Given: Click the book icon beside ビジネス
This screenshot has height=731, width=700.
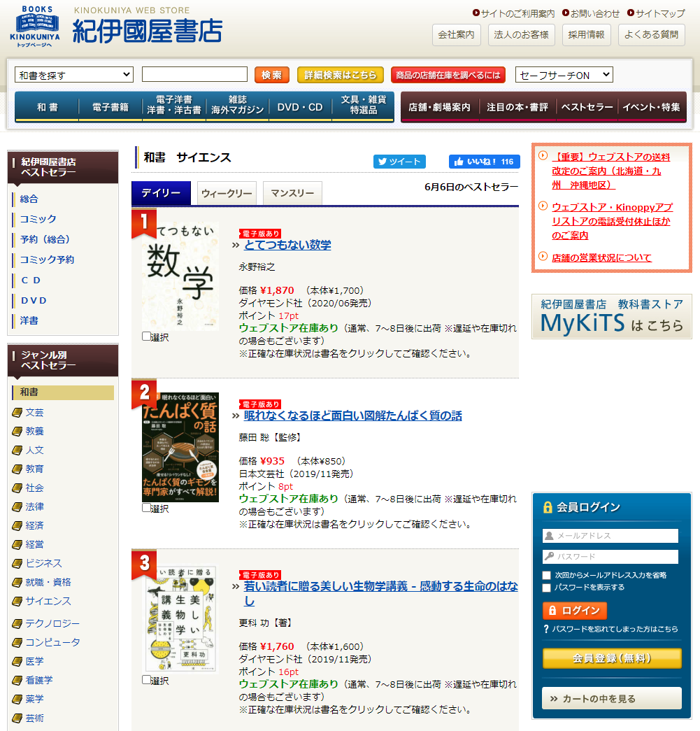Looking at the screenshot, I should point(17,564).
